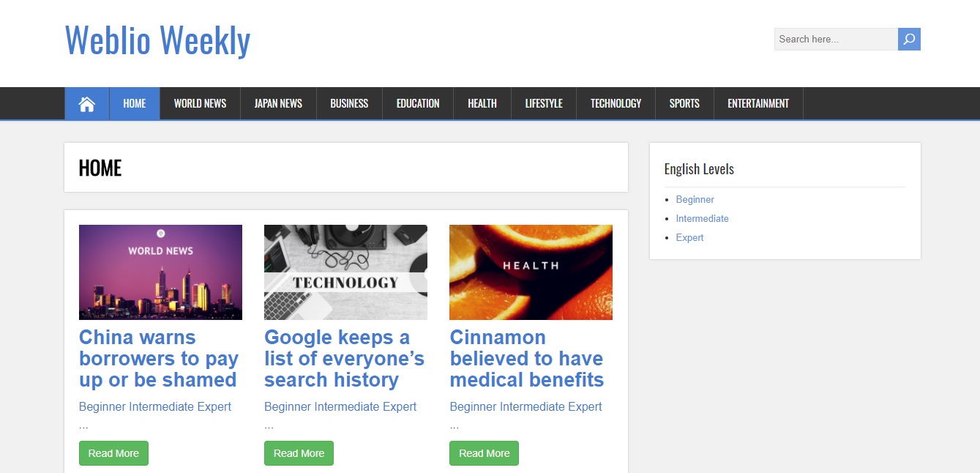Open the Education category tab
This screenshot has height=473, width=980.
click(418, 104)
